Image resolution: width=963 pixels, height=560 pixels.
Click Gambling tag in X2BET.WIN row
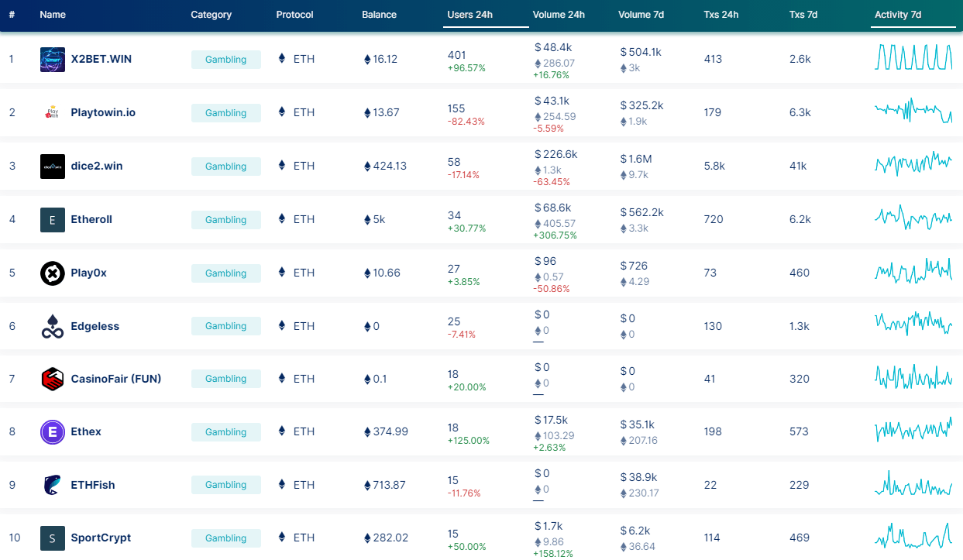click(x=225, y=60)
